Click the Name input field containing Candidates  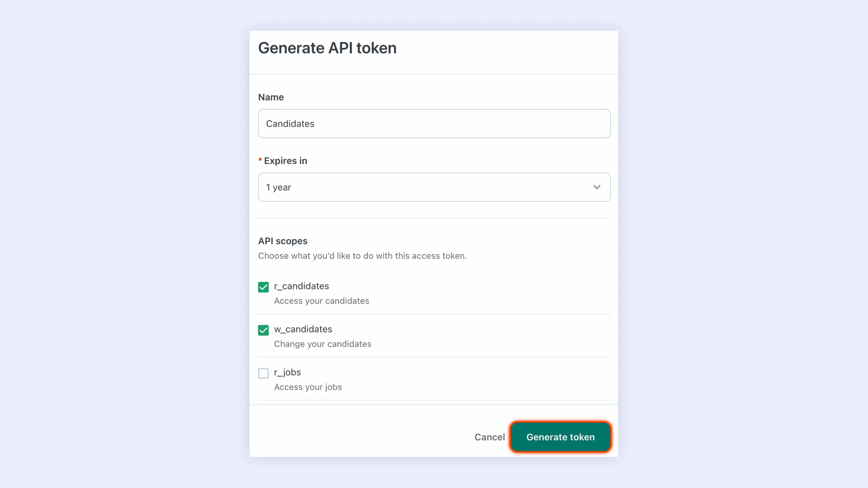[434, 124]
